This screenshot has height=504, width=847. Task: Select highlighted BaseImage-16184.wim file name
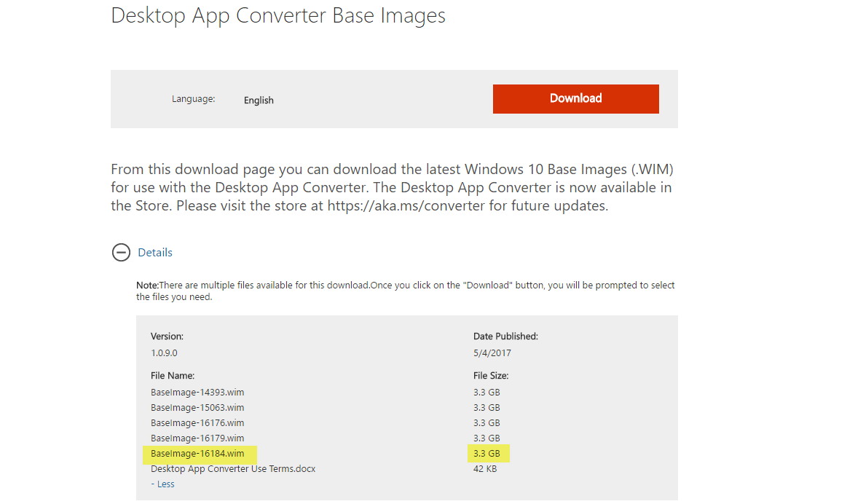click(x=197, y=453)
